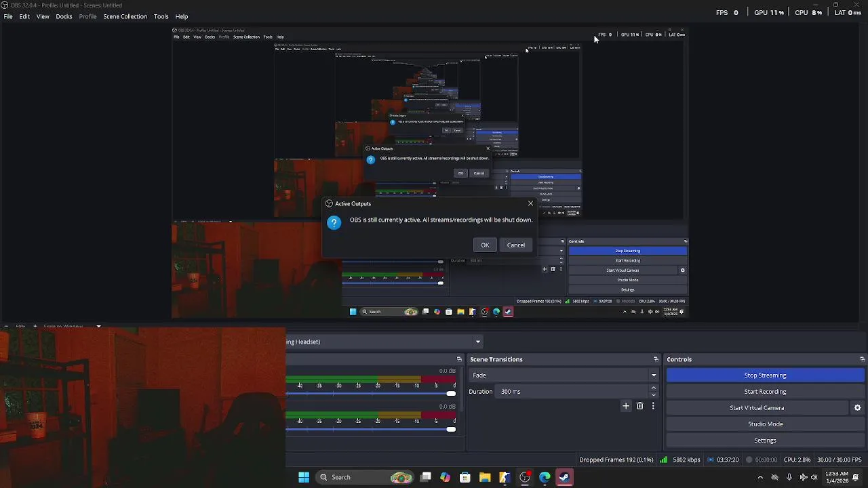Click the CPU: 2.8% status entry

point(797,460)
